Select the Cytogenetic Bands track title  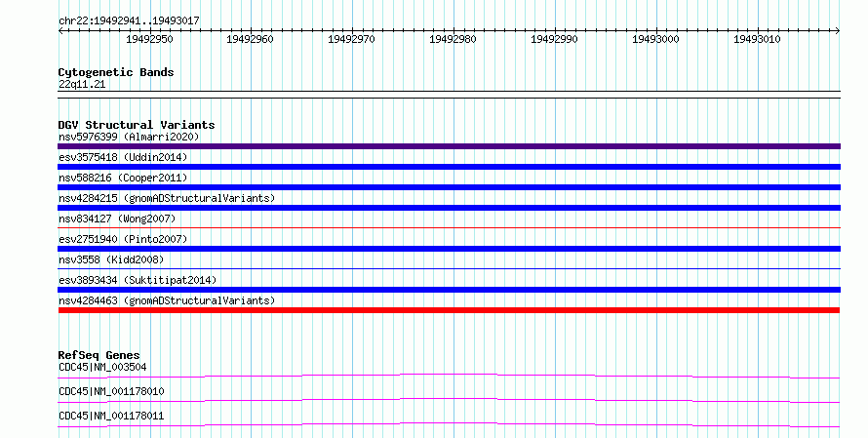tap(116, 72)
